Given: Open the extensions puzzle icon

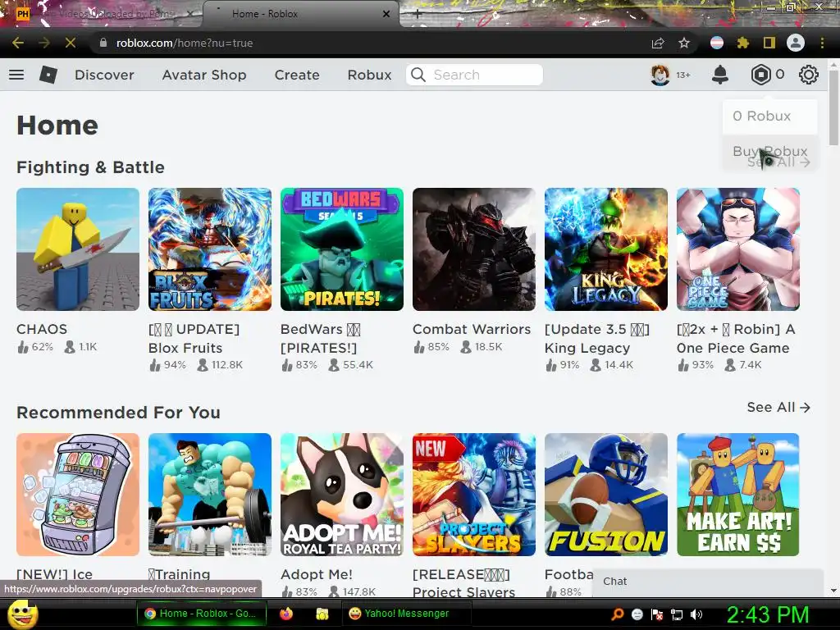Looking at the screenshot, I should point(742,43).
